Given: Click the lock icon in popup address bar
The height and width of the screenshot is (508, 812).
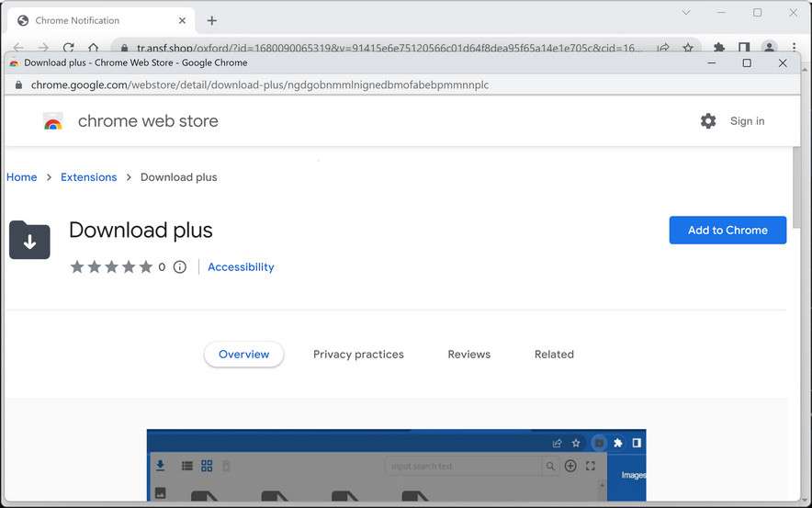Looking at the screenshot, I should (18, 85).
